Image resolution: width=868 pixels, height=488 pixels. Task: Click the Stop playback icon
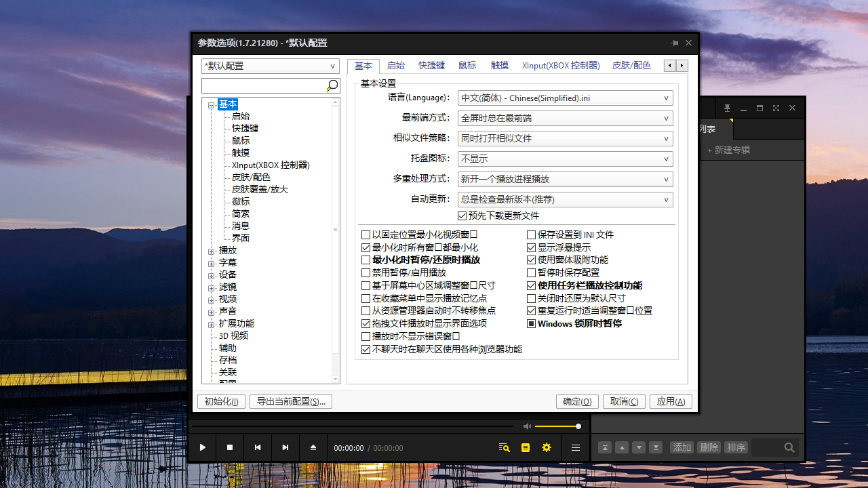[230, 447]
